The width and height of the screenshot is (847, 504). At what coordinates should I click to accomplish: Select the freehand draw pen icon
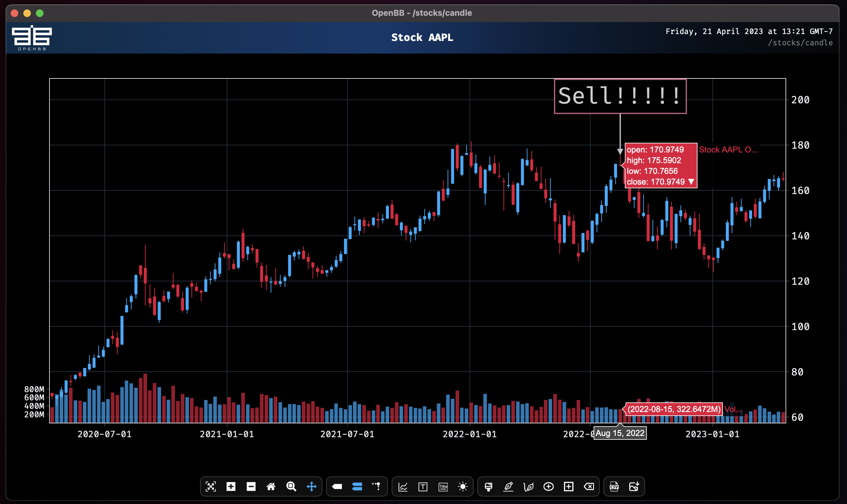click(529, 487)
